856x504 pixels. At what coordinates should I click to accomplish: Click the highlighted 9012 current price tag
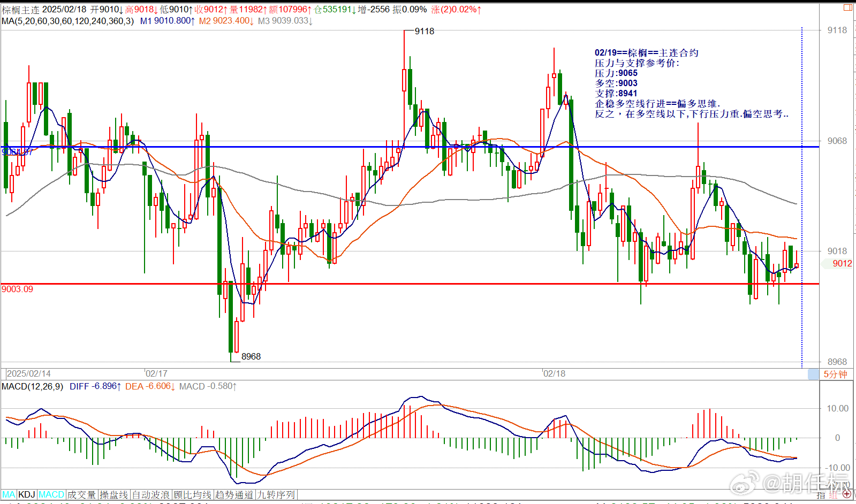[842, 263]
